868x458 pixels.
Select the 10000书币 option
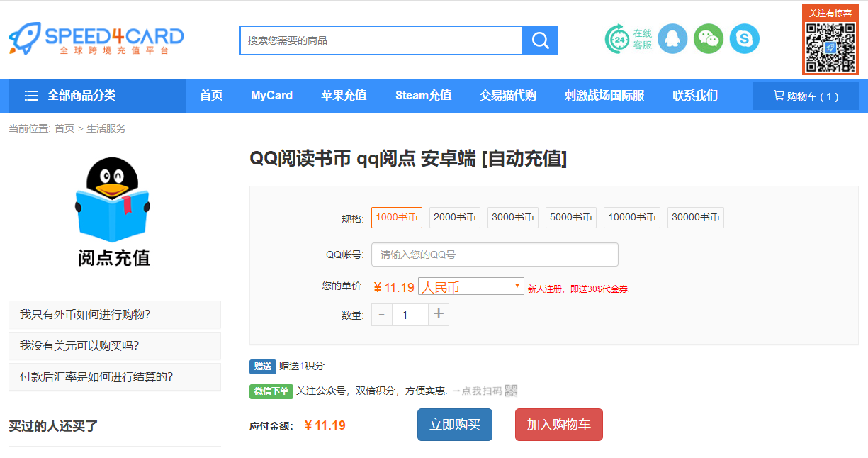(x=632, y=218)
